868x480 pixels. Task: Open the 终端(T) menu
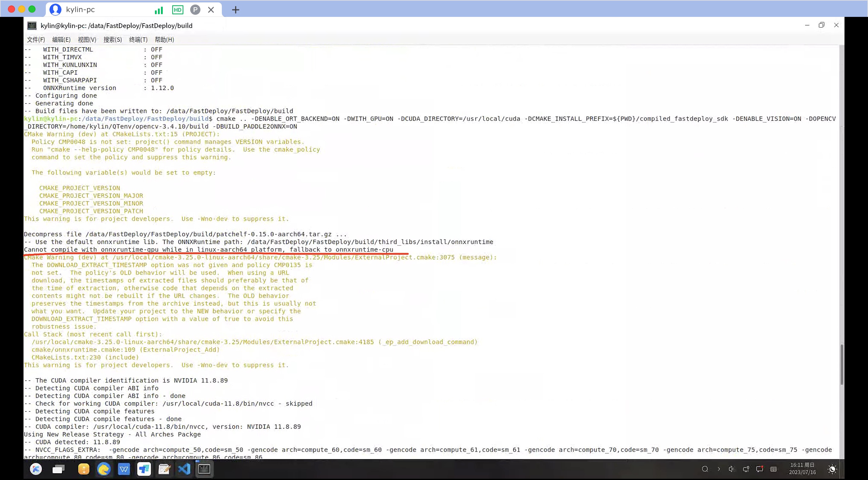coord(138,39)
